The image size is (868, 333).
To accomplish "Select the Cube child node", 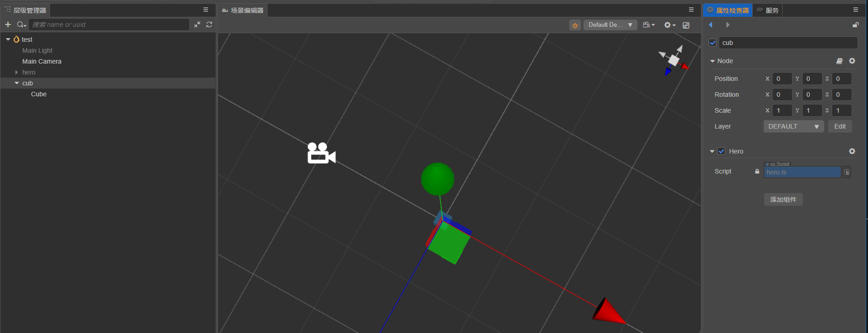I will pyautogui.click(x=39, y=94).
